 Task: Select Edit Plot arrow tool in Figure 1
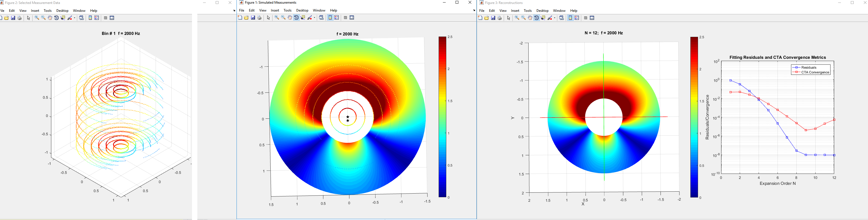click(269, 17)
